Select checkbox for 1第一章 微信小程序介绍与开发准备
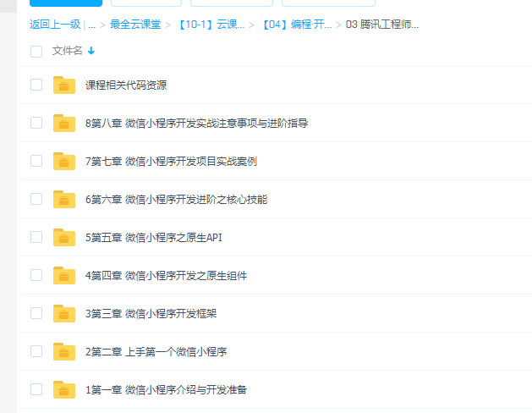The image size is (532, 413). pyautogui.click(x=36, y=389)
